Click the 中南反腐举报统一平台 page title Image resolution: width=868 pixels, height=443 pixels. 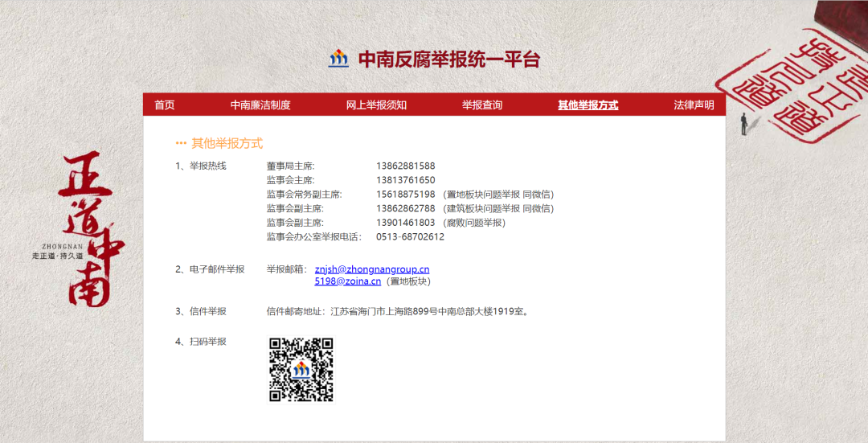point(449,59)
